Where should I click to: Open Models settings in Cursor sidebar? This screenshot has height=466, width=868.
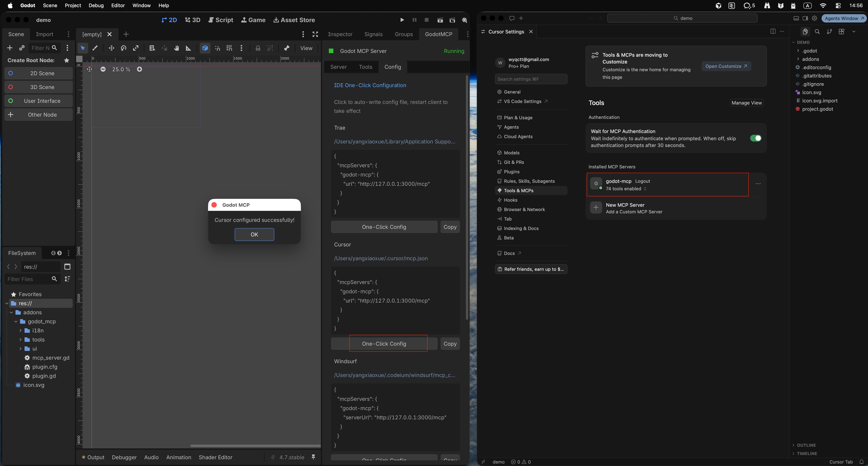point(531,153)
